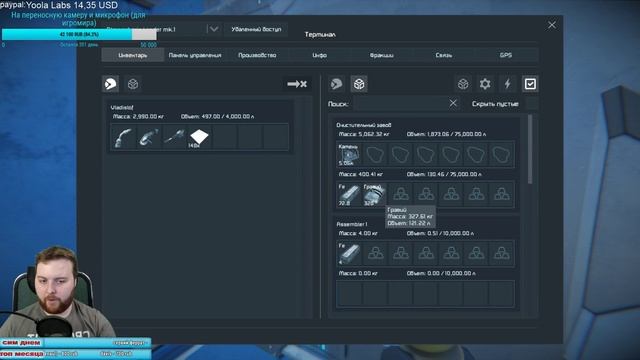
Task: Open the Фракции tab
Action: coord(382,55)
